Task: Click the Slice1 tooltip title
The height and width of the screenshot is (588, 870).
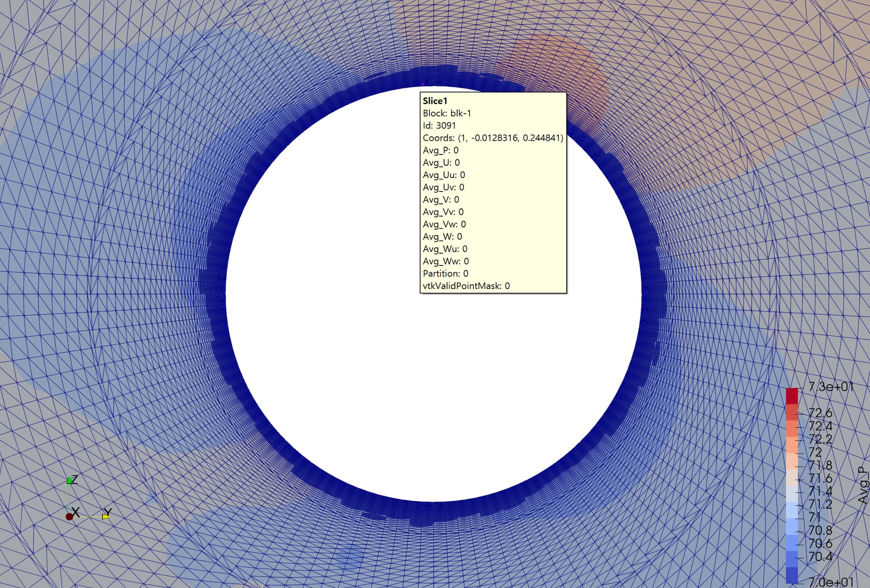Action: pyautogui.click(x=435, y=101)
